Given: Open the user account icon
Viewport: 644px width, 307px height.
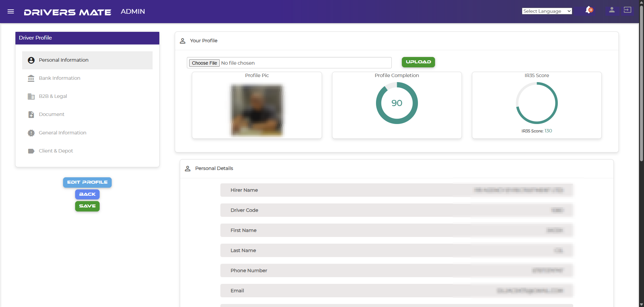Looking at the screenshot, I should [612, 10].
